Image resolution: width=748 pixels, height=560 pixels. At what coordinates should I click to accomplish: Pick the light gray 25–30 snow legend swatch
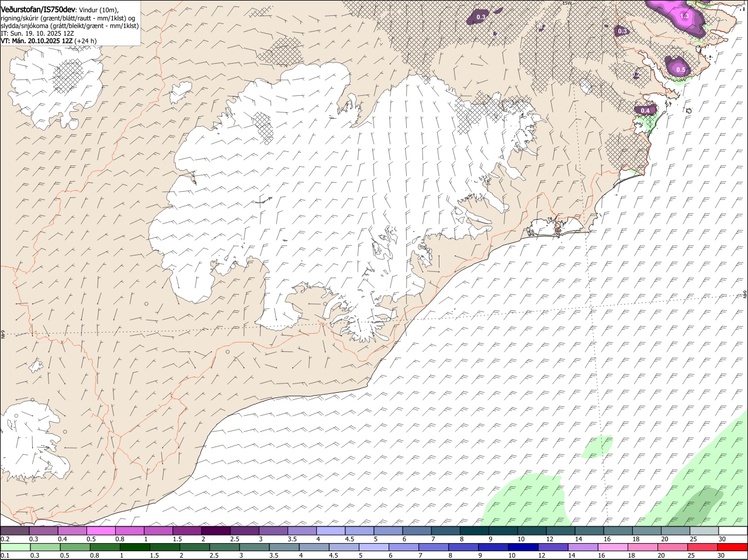(705, 531)
